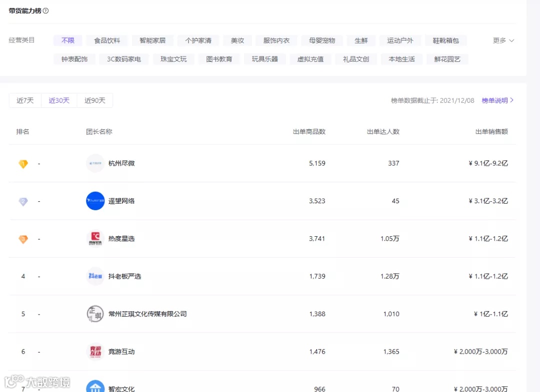Filter by 个护家清 category

[x=198, y=40]
